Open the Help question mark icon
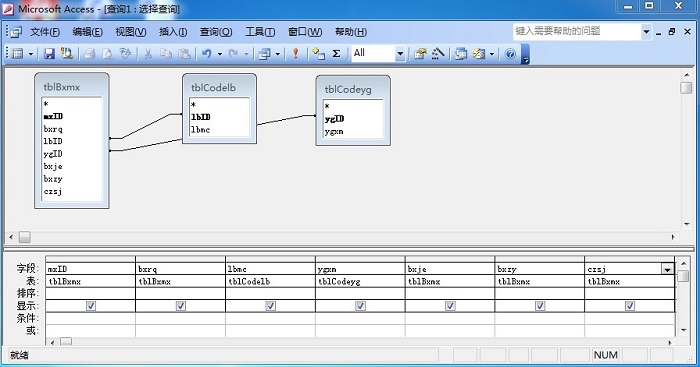Screen dimensions: 700x367 (x=510, y=54)
